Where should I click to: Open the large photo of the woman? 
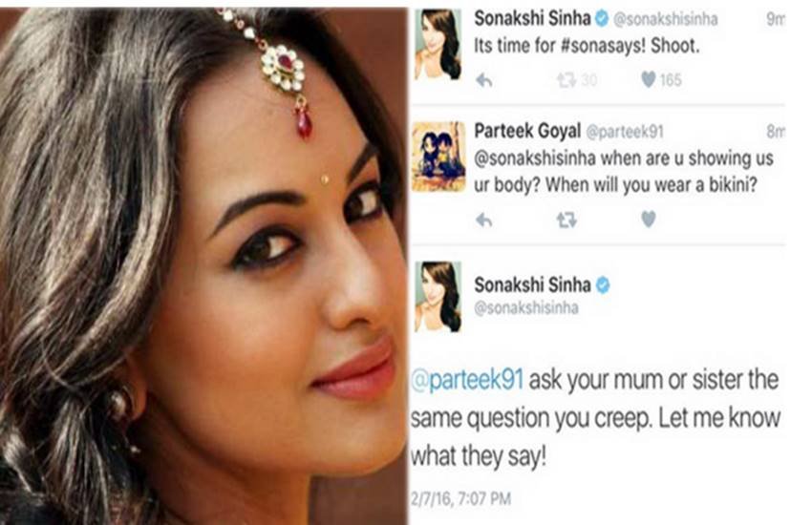click(203, 266)
